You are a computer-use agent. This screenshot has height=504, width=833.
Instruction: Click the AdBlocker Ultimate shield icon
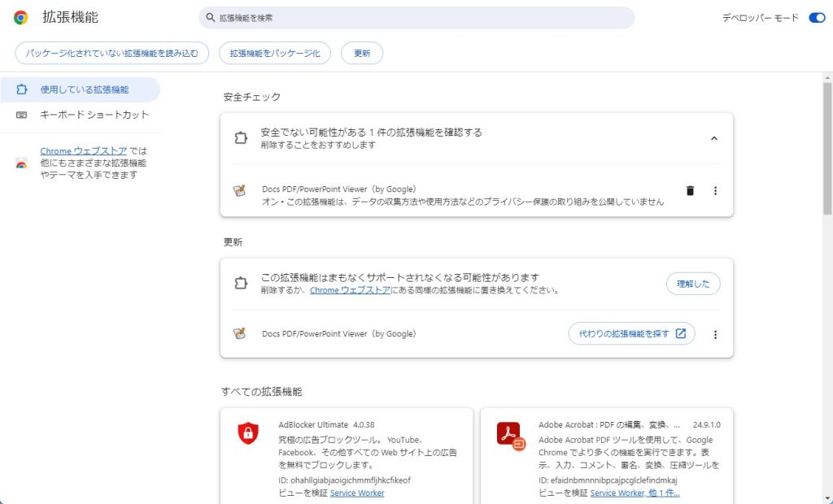coord(248,433)
